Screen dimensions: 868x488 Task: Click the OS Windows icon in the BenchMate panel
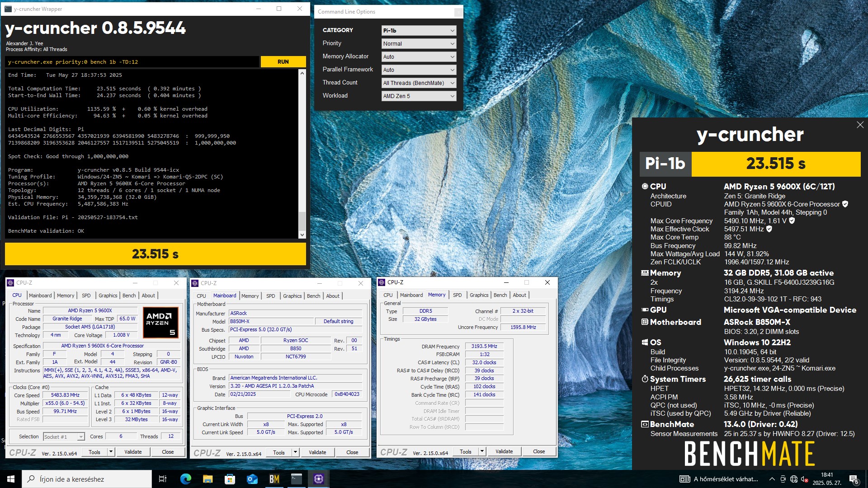pyautogui.click(x=645, y=343)
